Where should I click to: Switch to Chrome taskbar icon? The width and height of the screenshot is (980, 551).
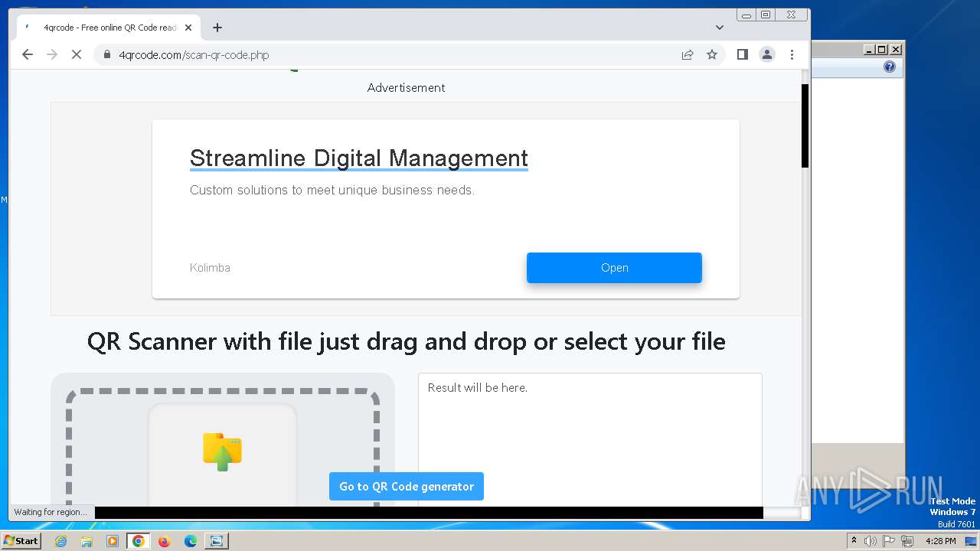pyautogui.click(x=139, y=541)
